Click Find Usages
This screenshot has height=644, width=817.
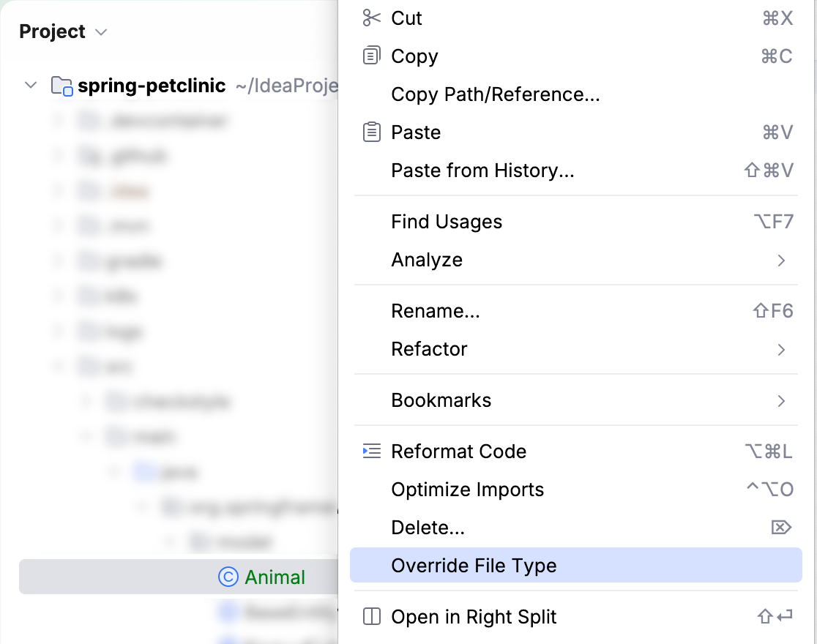[x=448, y=222]
